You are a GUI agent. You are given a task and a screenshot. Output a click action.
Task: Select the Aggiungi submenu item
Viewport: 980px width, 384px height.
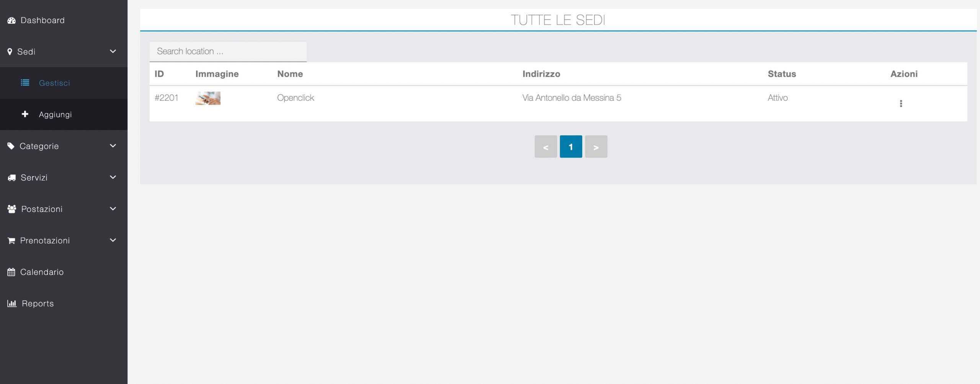[x=55, y=115]
